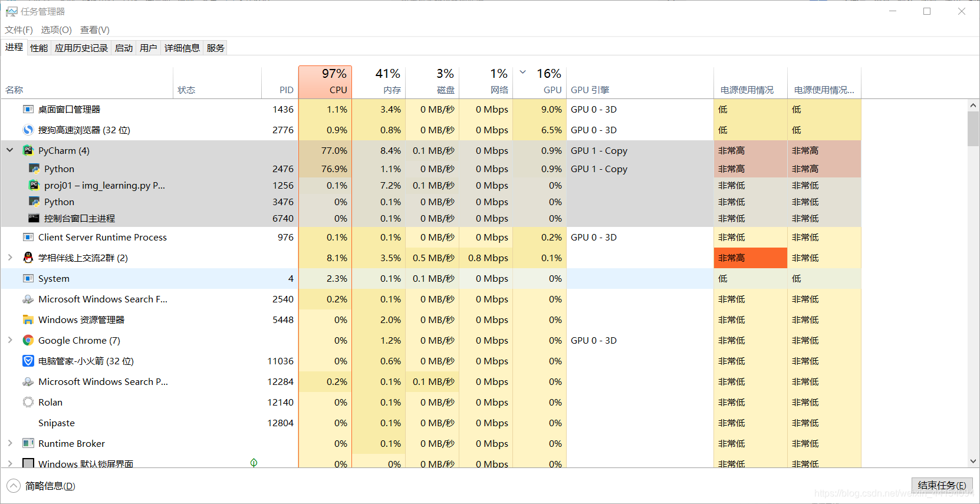980x504 pixels.
Task: Click the console window host (控制台窗口主进程) icon
Action: point(34,218)
